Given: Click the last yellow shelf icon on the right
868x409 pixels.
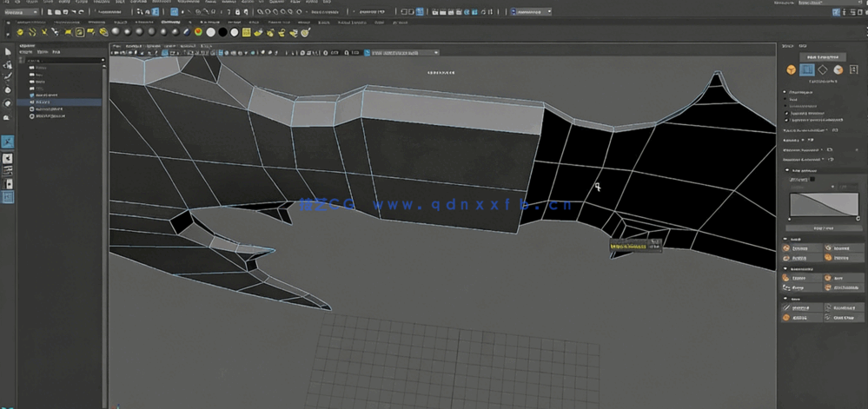Looking at the screenshot, I should 305,33.
